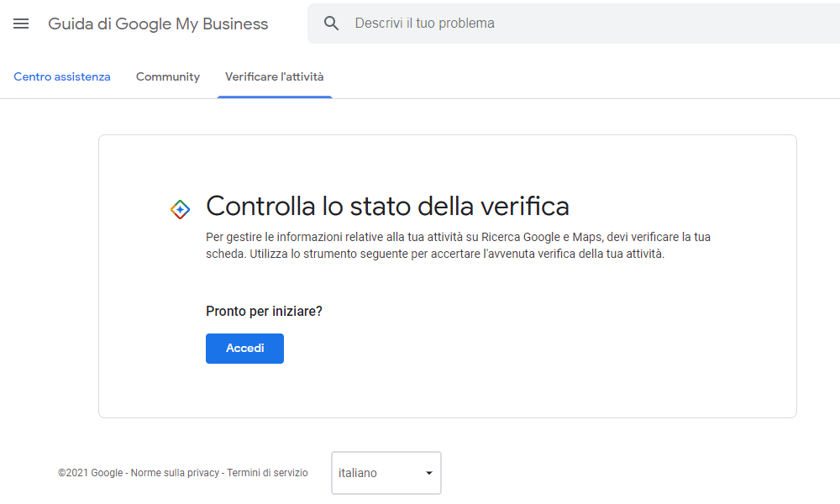Click the search magnifier icon
Screen dimensions: 840x504
(x=331, y=23)
